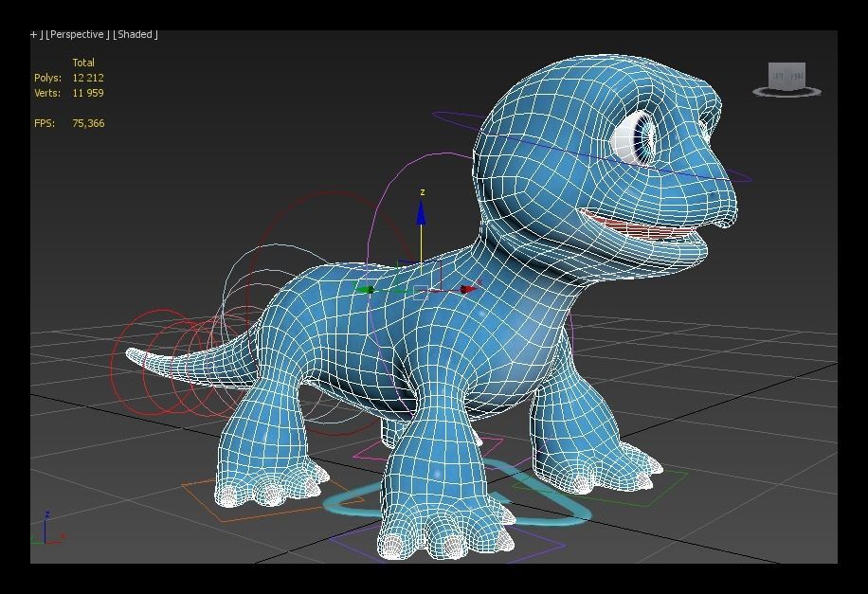
Task: Click the tip of the dinosaur's tail
Action: click(133, 353)
